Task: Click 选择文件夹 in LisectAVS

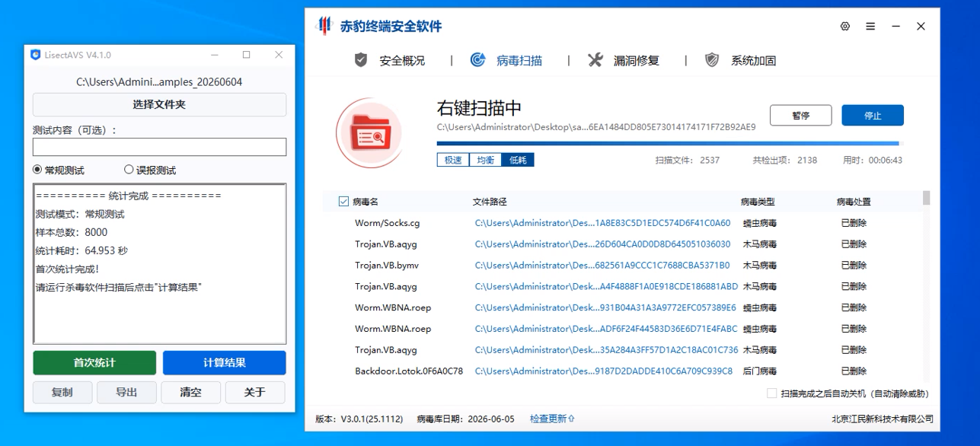Action: pyautogui.click(x=159, y=104)
